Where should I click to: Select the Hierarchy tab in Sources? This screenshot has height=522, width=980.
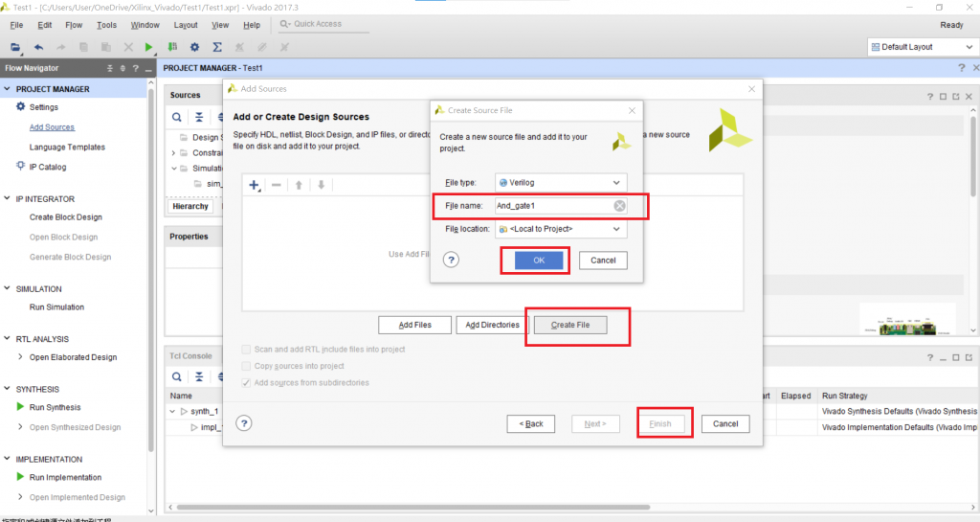pyautogui.click(x=190, y=206)
